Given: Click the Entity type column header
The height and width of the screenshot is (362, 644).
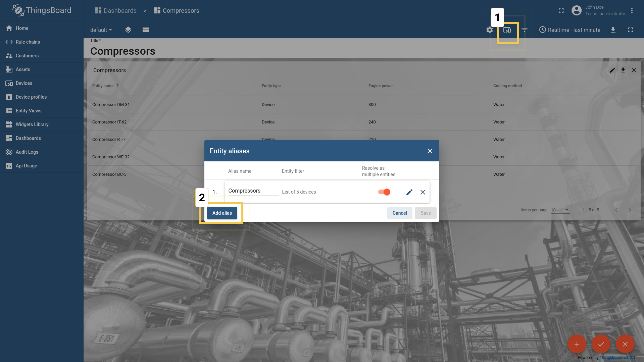Looking at the screenshot, I should (x=271, y=86).
